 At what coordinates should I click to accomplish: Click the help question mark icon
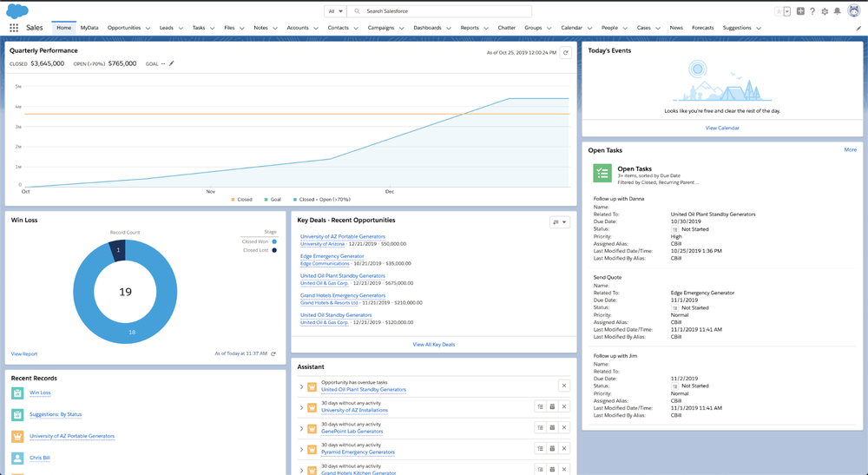pyautogui.click(x=812, y=11)
